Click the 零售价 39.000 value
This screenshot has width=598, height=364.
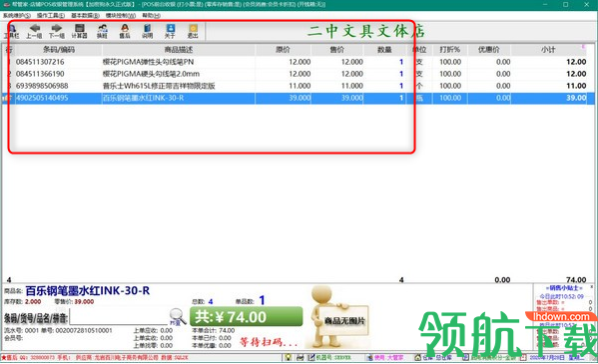tap(84, 301)
